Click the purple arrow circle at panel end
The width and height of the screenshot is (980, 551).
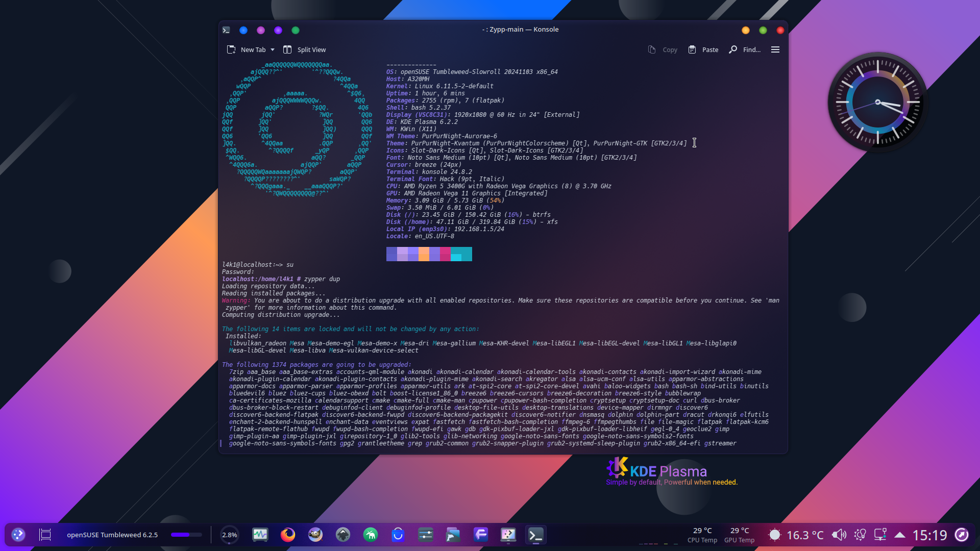(x=962, y=535)
